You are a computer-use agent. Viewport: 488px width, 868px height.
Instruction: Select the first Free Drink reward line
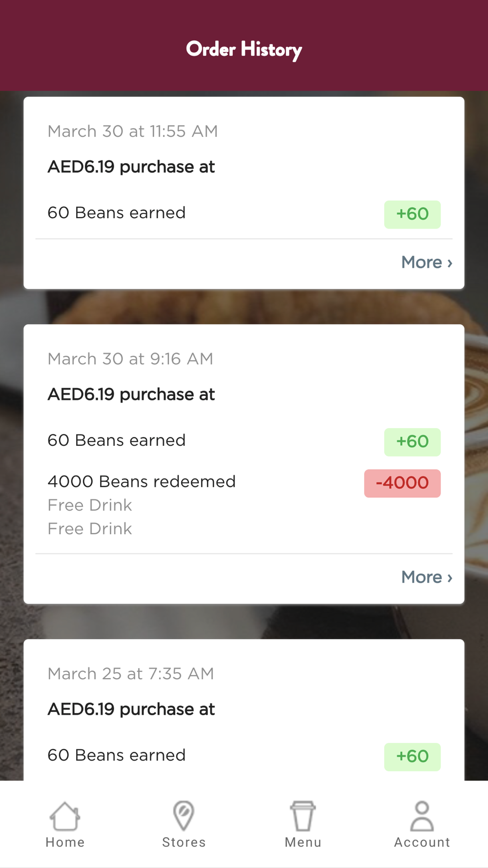(90, 505)
